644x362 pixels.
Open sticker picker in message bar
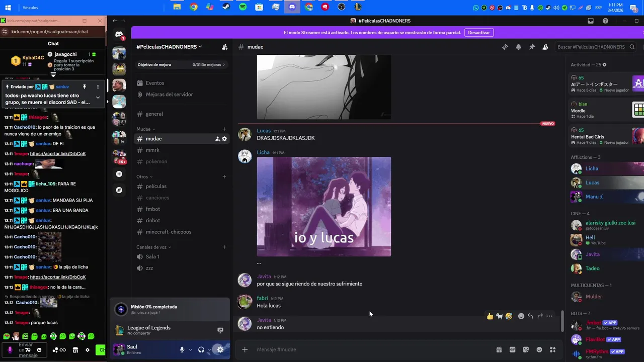click(x=526, y=349)
